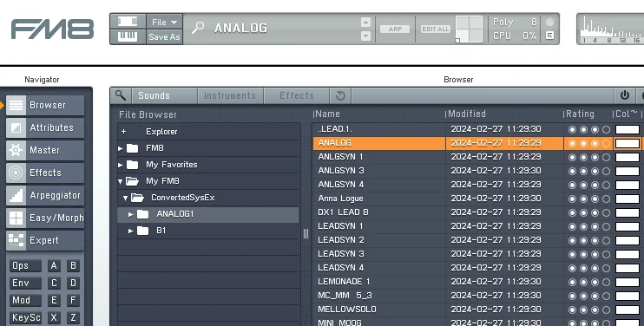Set third rating dot for Anna Logue
The height and width of the screenshot is (326, 644).
[x=595, y=199]
